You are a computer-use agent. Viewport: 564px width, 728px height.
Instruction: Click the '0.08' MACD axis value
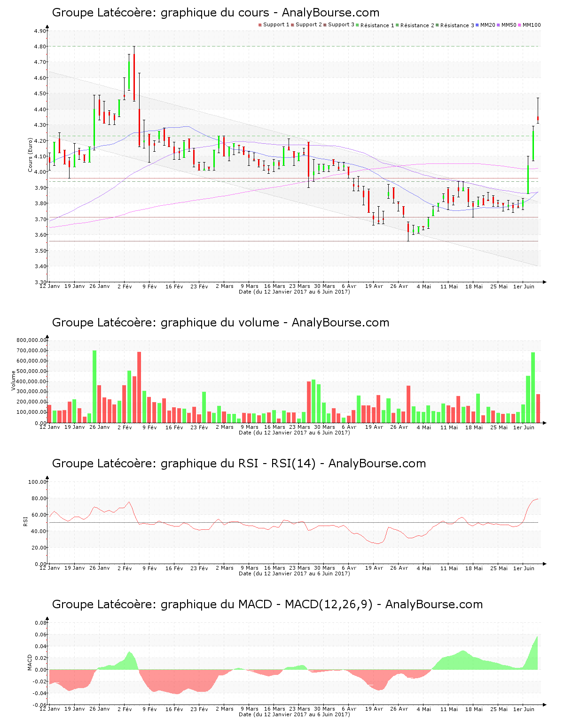pyautogui.click(x=40, y=623)
